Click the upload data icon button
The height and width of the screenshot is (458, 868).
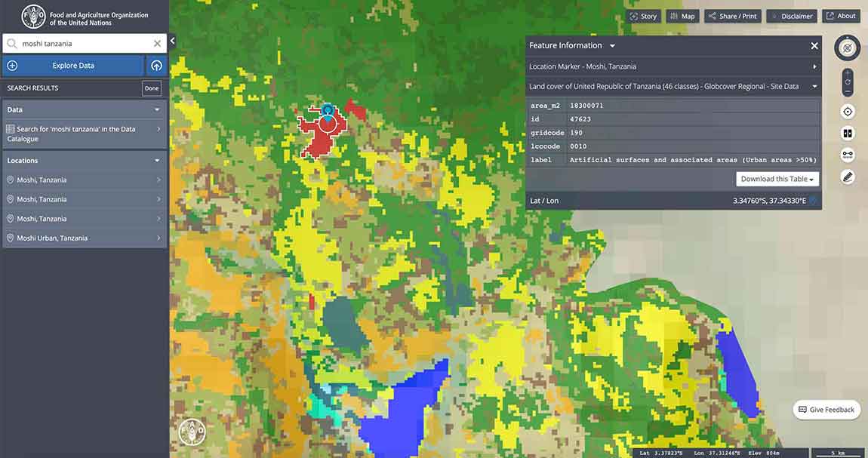156,66
